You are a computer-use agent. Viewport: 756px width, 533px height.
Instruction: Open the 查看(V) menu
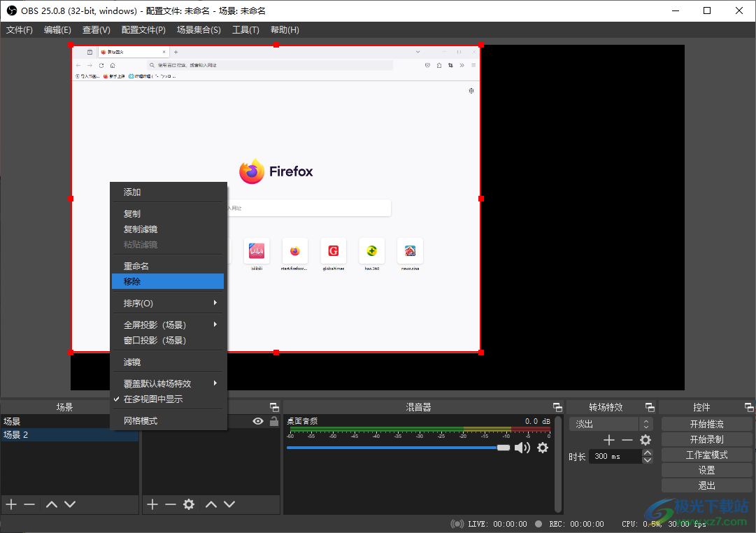(x=96, y=30)
